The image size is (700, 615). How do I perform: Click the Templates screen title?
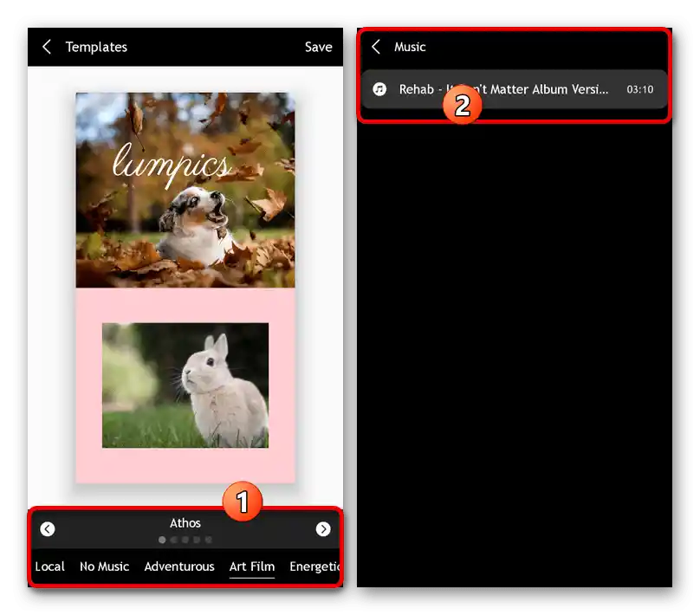[x=96, y=47]
